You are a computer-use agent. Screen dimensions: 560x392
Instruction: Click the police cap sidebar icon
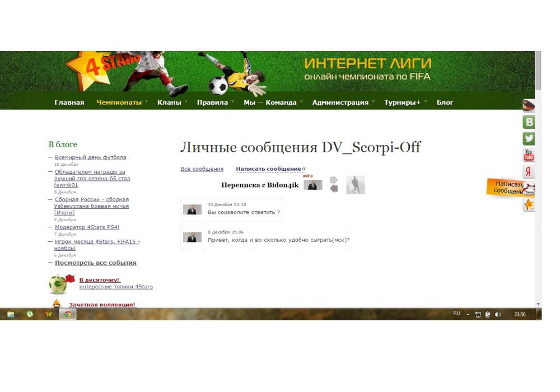[x=528, y=105]
